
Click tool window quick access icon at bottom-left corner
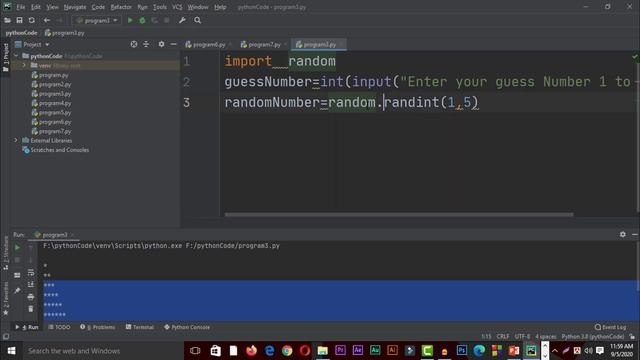tap(6, 337)
